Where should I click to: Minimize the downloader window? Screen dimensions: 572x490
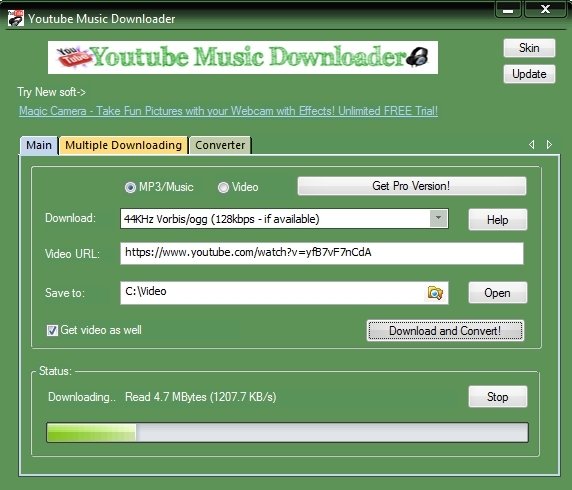pos(508,9)
